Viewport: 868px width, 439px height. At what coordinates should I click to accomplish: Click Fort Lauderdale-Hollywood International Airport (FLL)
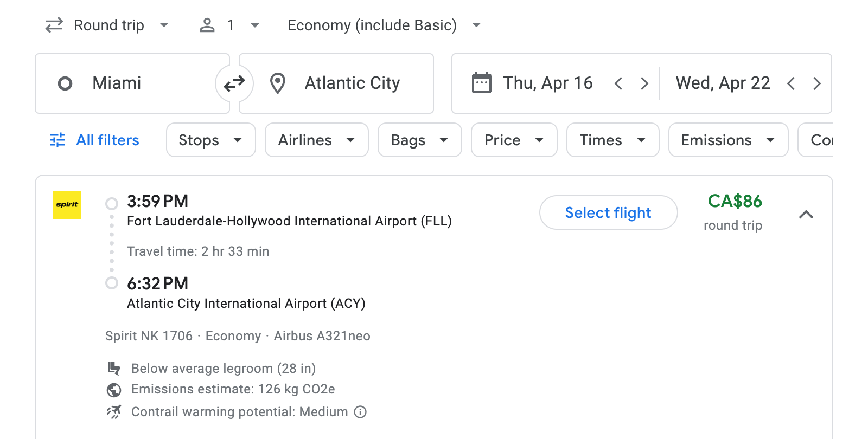[x=289, y=221]
